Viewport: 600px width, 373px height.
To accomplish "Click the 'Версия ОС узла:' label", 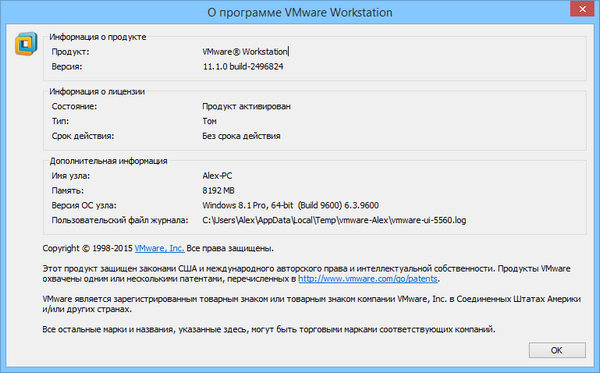I will tap(84, 205).
